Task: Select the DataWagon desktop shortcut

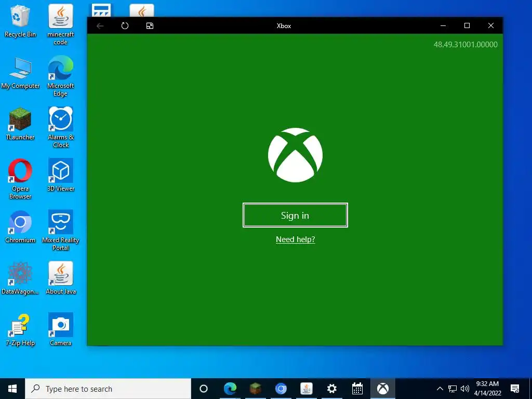Action: [20, 278]
